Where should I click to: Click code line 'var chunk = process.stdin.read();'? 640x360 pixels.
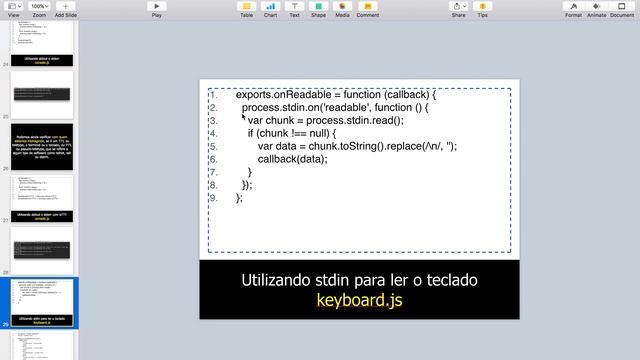[x=326, y=121]
